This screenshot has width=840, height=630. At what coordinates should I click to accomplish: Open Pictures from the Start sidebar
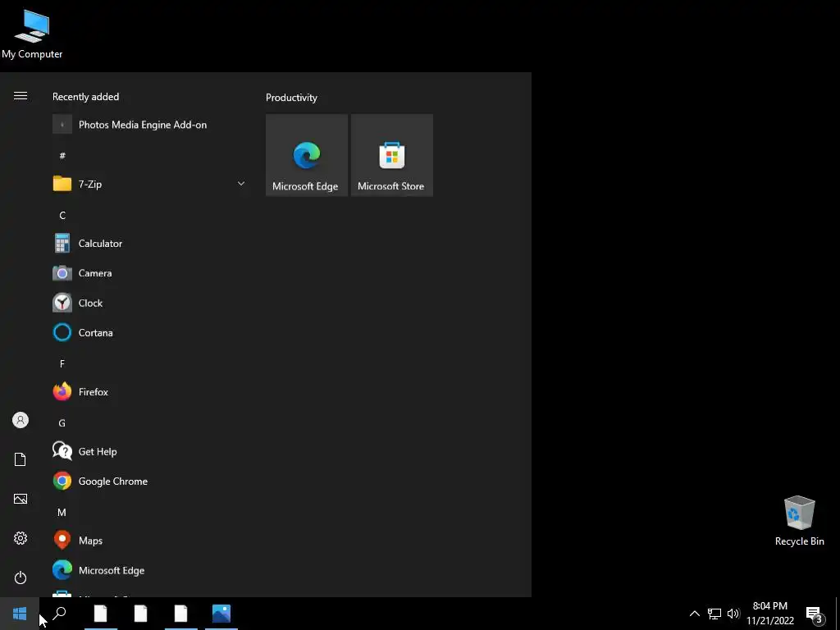[x=21, y=499]
